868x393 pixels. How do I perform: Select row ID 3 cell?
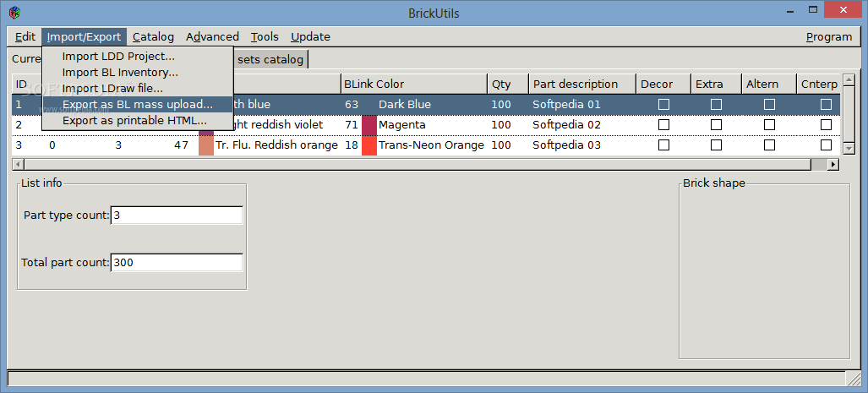(x=19, y=145)
